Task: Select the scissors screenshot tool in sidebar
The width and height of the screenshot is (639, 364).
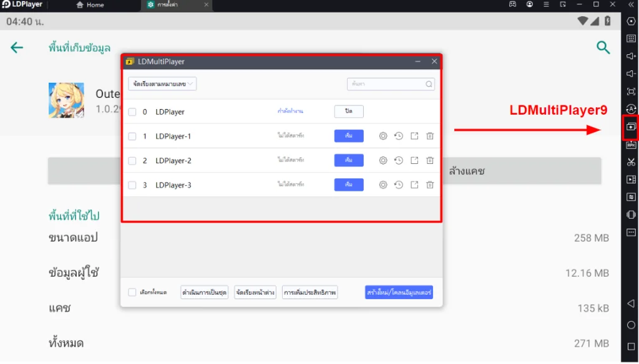Action: (x=631, y=162)
